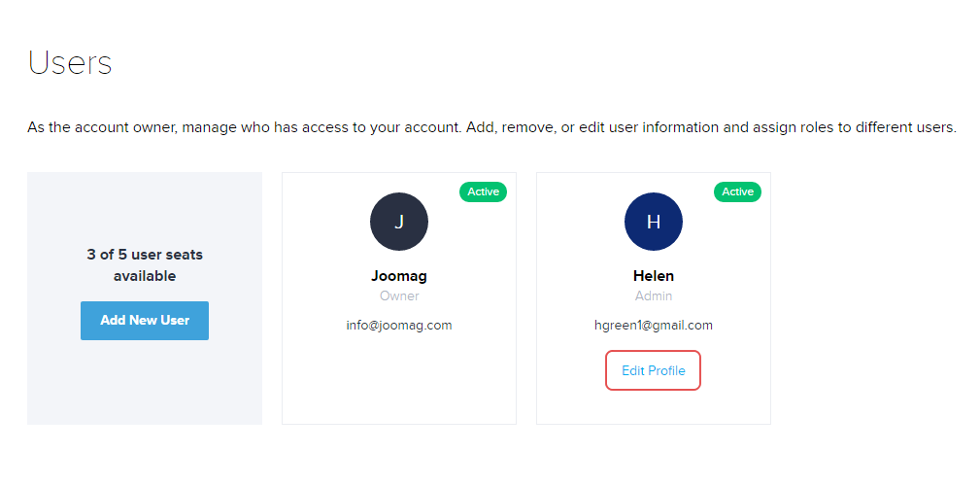
Task: Click the Users page heading
Action: click(x=70, y=62)
